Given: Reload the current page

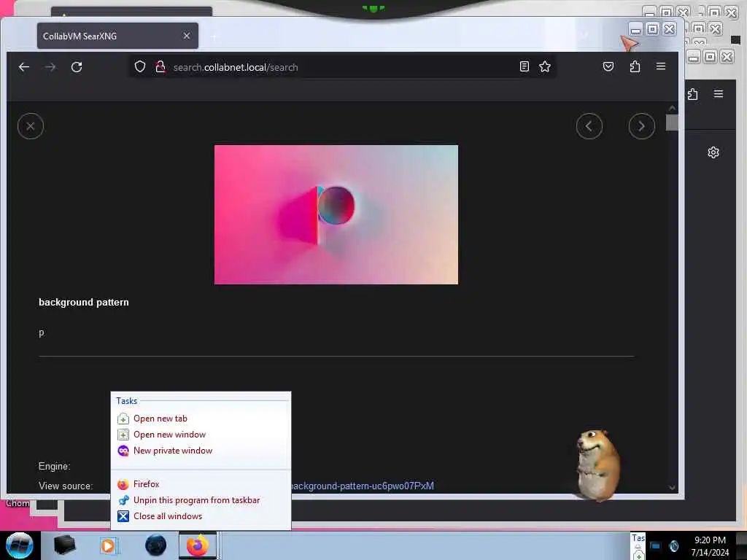Looking at the screenshot, I should pyautogui.click(x=77, y=67).
